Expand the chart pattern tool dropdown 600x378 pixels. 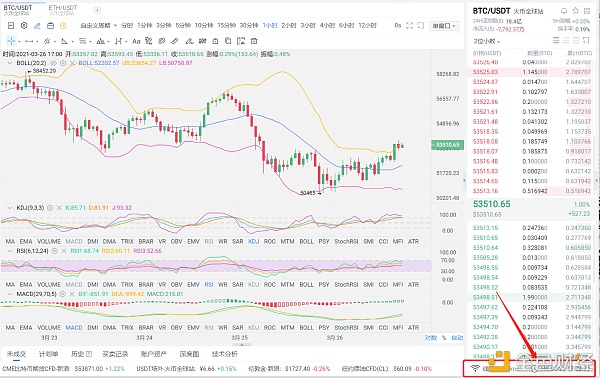pyautogui.click(x=108, y=41)
